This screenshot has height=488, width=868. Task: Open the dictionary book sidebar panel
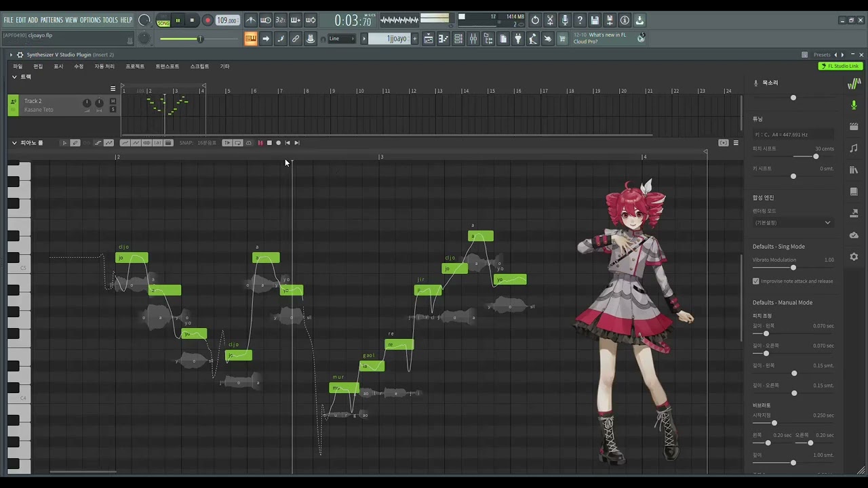tap(854, 192)
